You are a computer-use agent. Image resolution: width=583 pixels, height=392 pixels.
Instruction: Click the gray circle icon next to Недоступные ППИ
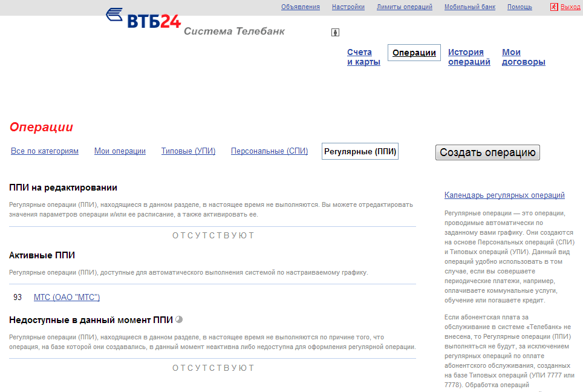point(179,319)
